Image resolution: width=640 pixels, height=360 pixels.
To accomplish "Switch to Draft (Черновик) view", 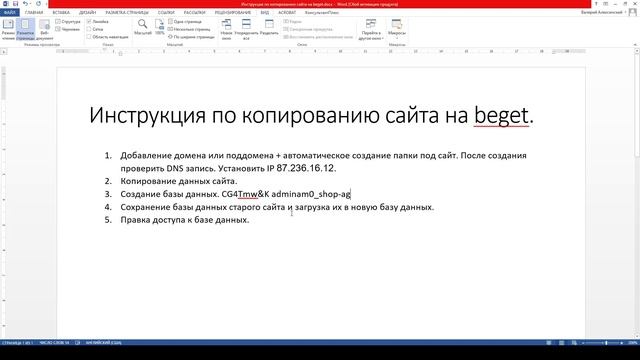I will click(68, 29).
